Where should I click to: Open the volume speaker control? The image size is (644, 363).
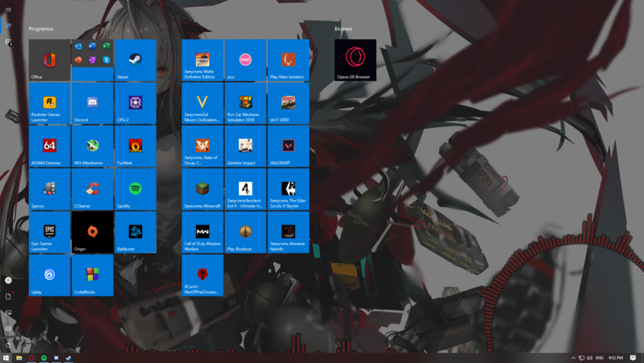click(589, 358)
